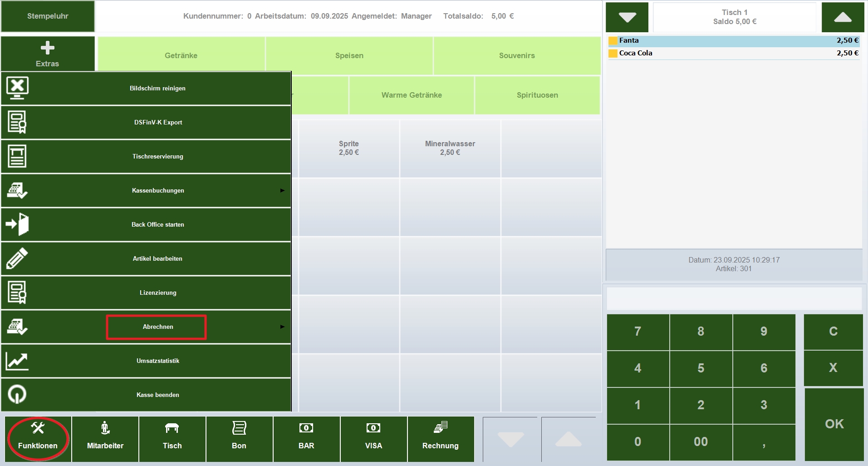
Task: Open the Speisen category tab
Action: (349, 55)
